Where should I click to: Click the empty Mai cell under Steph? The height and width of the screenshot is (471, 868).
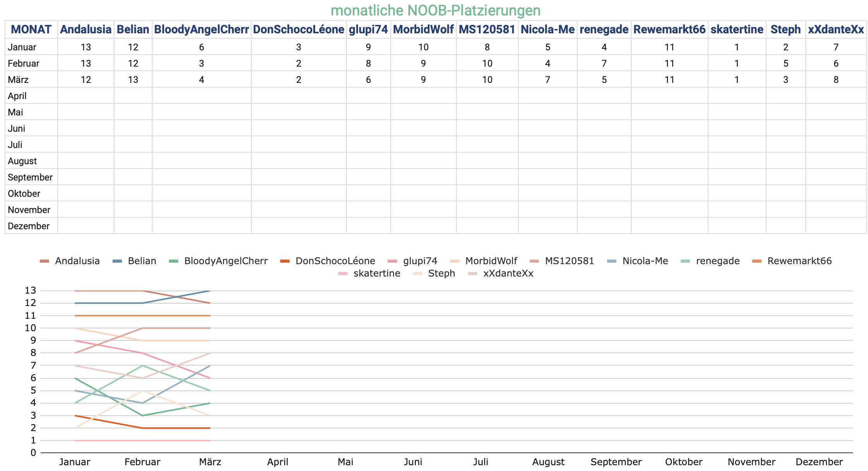786,112
